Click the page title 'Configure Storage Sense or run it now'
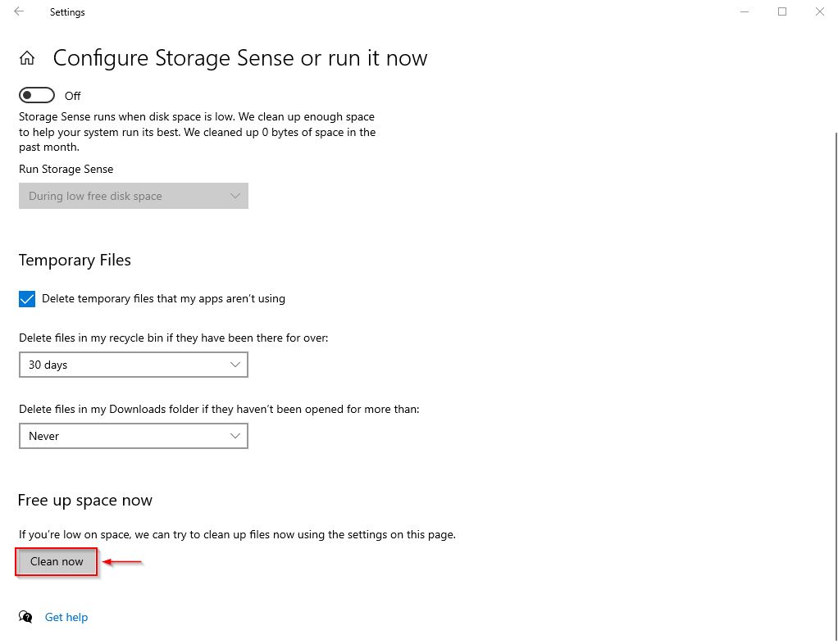The height and width of the screenshot is (644, 838). (239, 57)
